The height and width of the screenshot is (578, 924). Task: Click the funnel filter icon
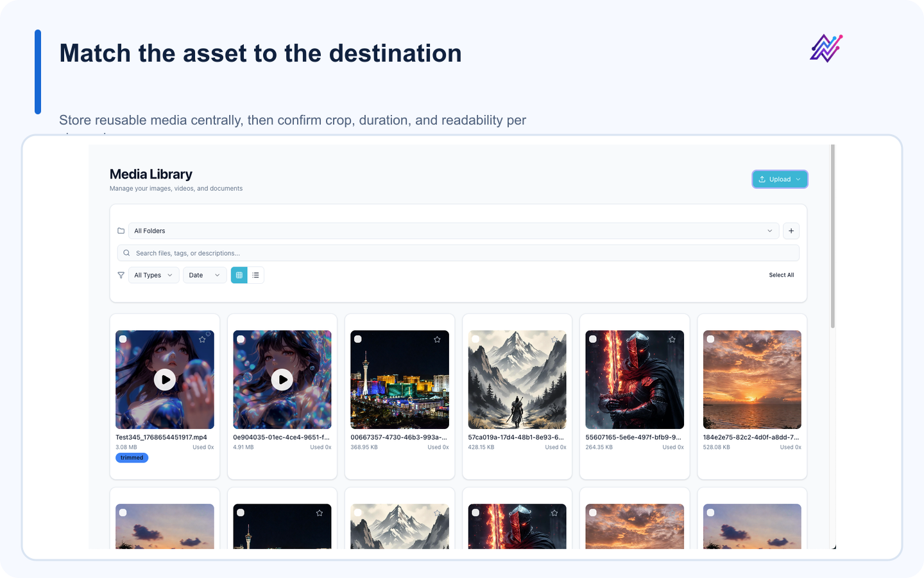click(121, 275)
